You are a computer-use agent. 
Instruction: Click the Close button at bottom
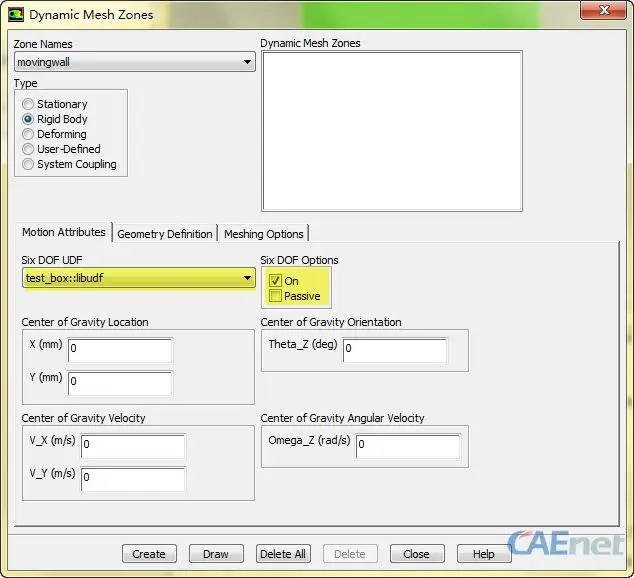point(417,554)
